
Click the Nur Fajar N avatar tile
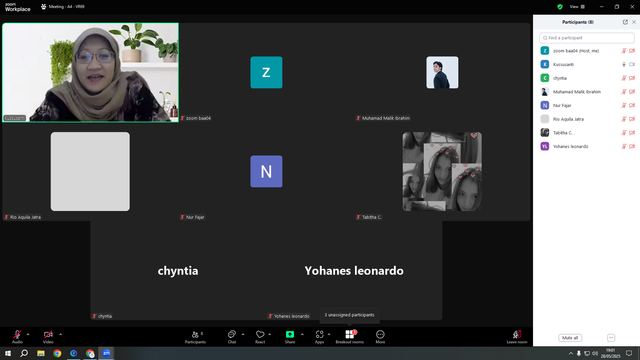266,171
